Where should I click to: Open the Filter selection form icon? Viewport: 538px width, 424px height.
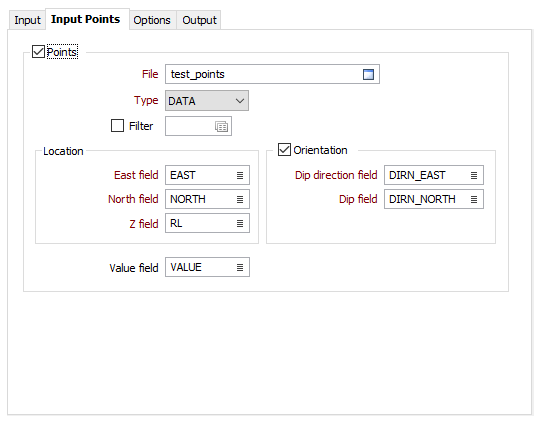(221, 126)
